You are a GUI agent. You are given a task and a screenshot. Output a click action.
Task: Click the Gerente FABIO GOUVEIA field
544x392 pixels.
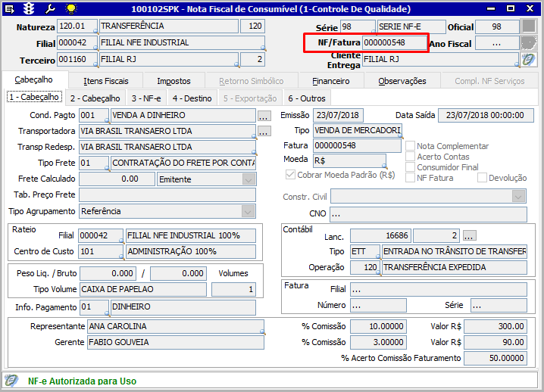176,343
